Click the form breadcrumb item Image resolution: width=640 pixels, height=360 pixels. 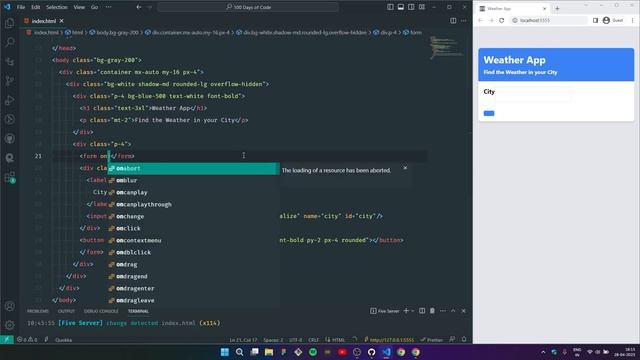[x=413, y=33]
